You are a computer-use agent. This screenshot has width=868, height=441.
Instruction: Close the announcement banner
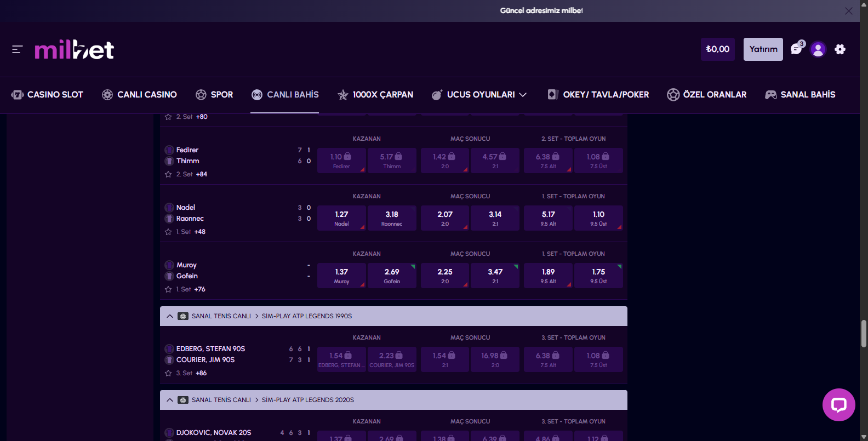pyautogui.click(x=848, y=11)
